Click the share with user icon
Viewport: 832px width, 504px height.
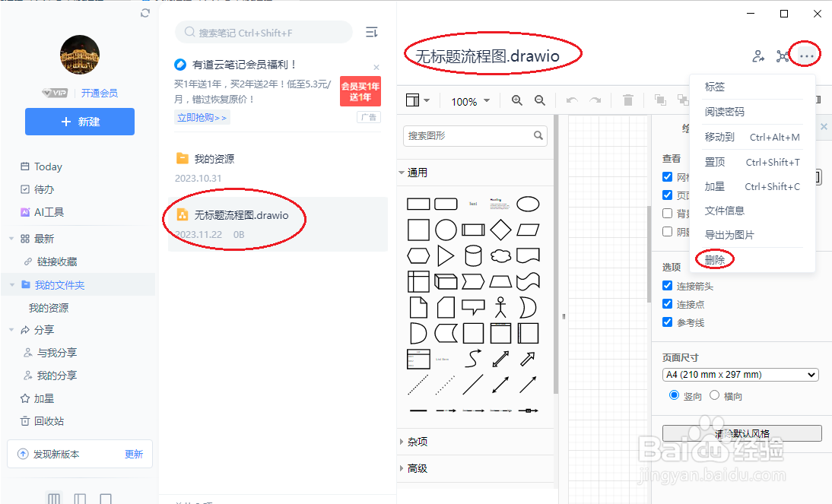click(758, 55)
